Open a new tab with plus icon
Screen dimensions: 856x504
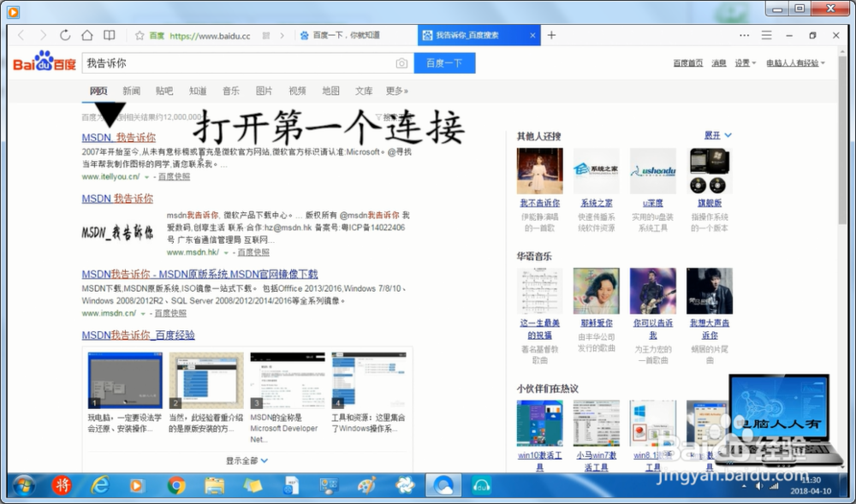[x=551, y=35]
